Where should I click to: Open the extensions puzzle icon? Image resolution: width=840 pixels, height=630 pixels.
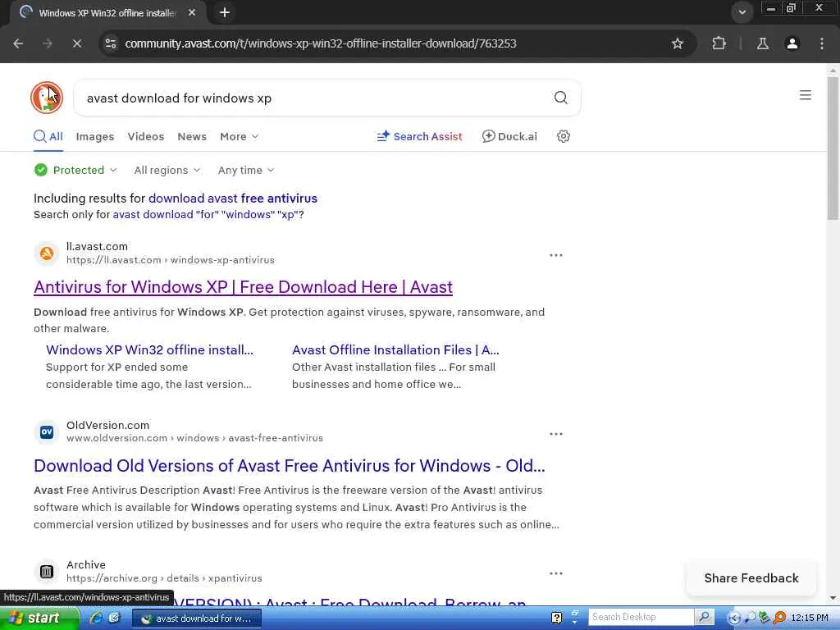(719, 43)
